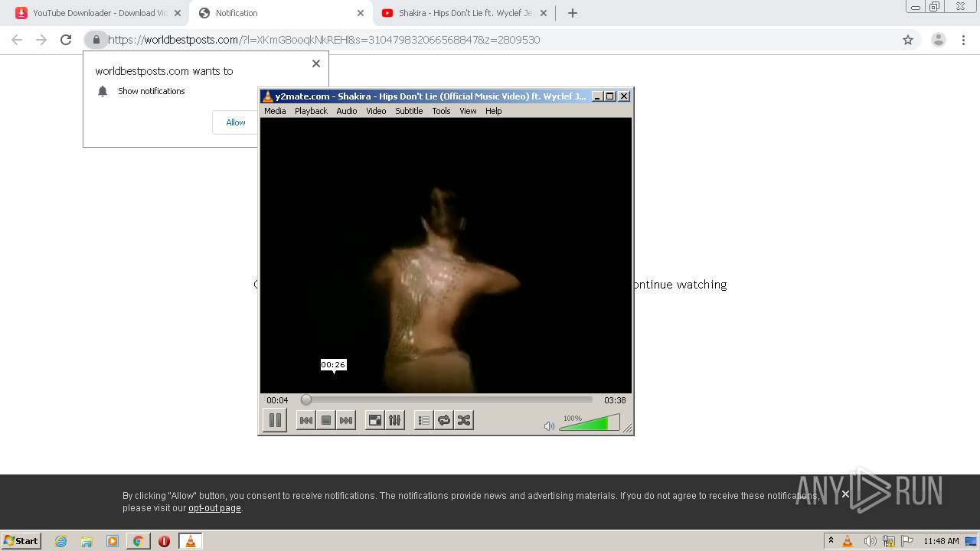The image size is (980, 551).
Task: Switch to Chrome in taskbar
Action: pyautogui.click(x=139, y=541)
